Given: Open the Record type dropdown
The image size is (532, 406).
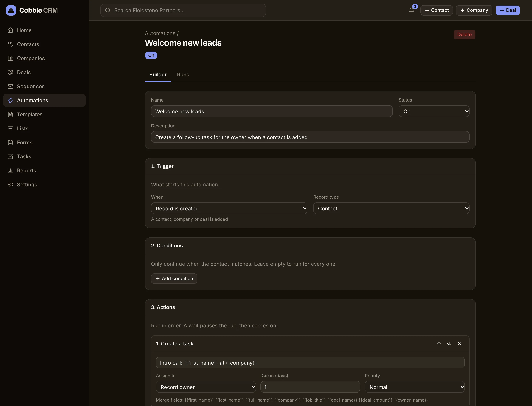Looking at the screenshot, I should tap(391, 208).
